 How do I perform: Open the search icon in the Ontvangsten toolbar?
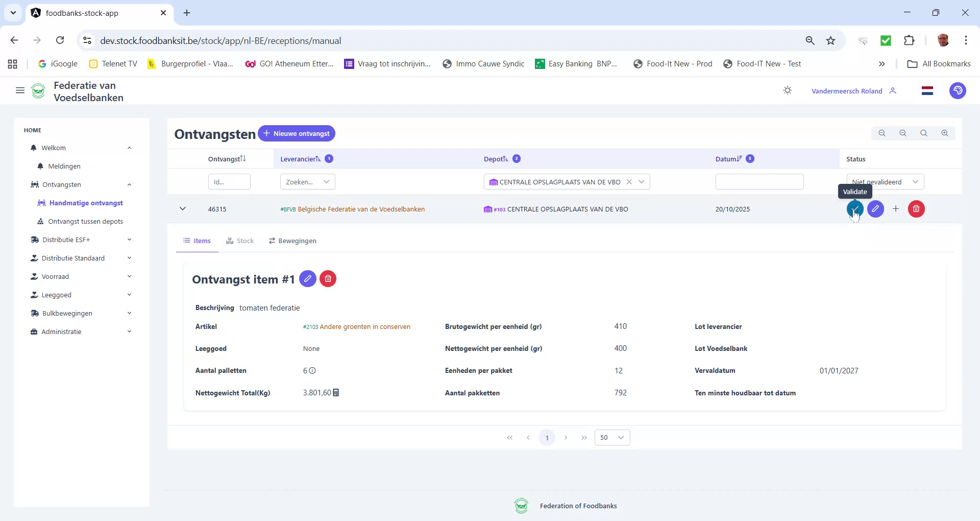tap(923, 133)
